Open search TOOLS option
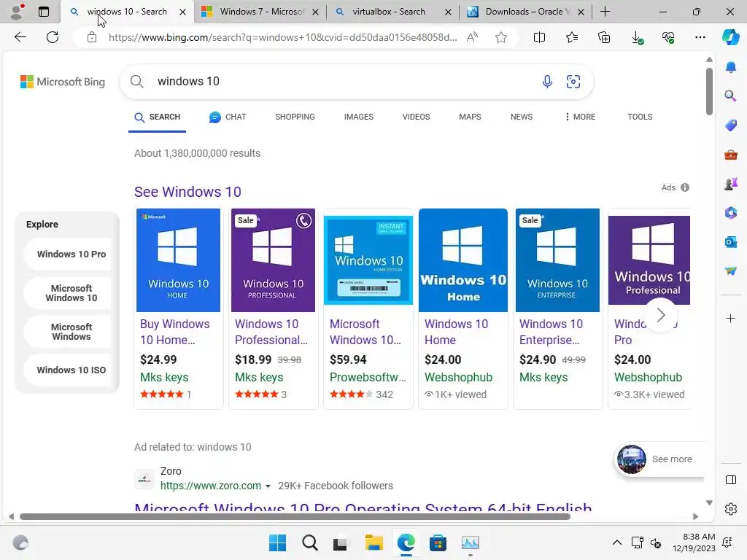 point(640,117)
